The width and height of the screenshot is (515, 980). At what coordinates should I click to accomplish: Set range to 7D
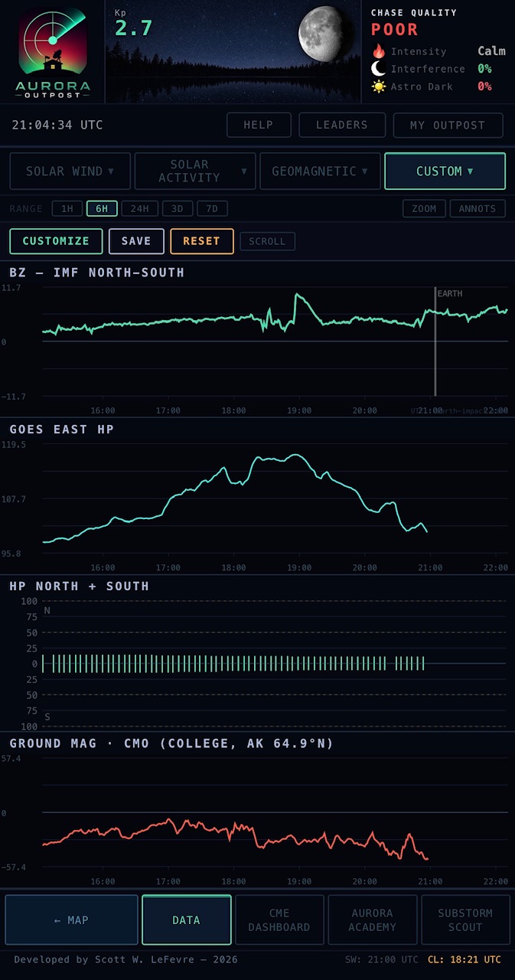[212, 208]
